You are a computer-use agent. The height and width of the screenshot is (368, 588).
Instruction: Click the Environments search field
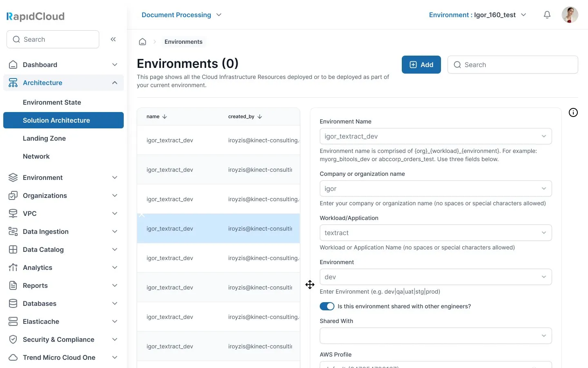pyautogui.click(x=512, y=65)
